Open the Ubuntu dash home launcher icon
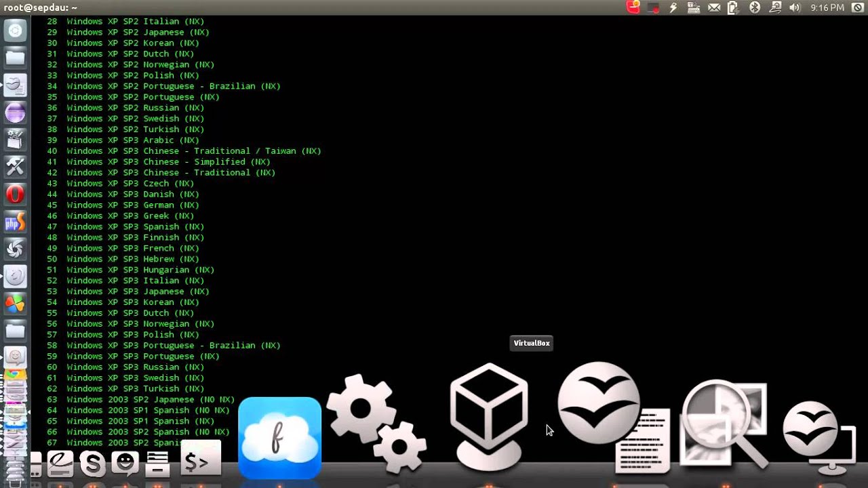Screen dimensions: 868x488 tap(15, 31)
